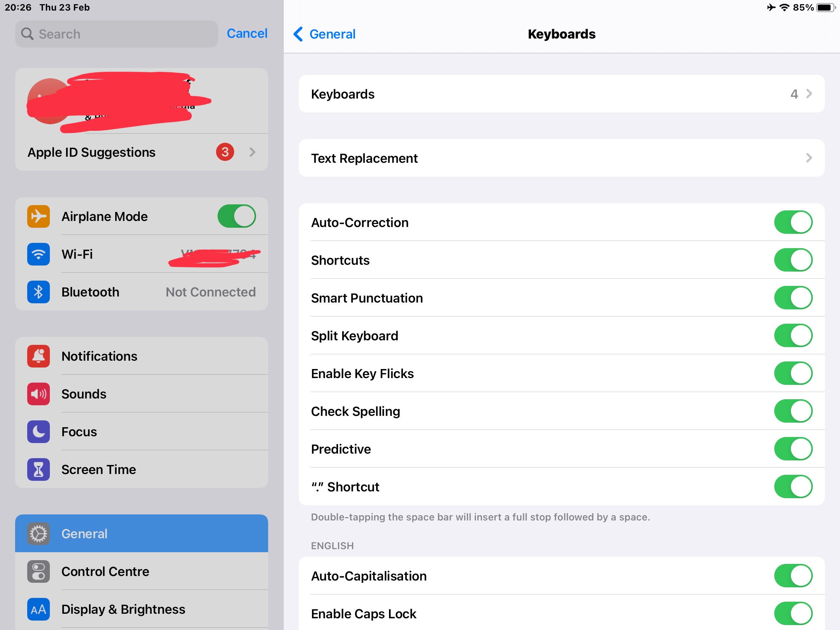Switch off the Predictive toggle
This screenshot has height=630, width=840.
pos(793,449)
